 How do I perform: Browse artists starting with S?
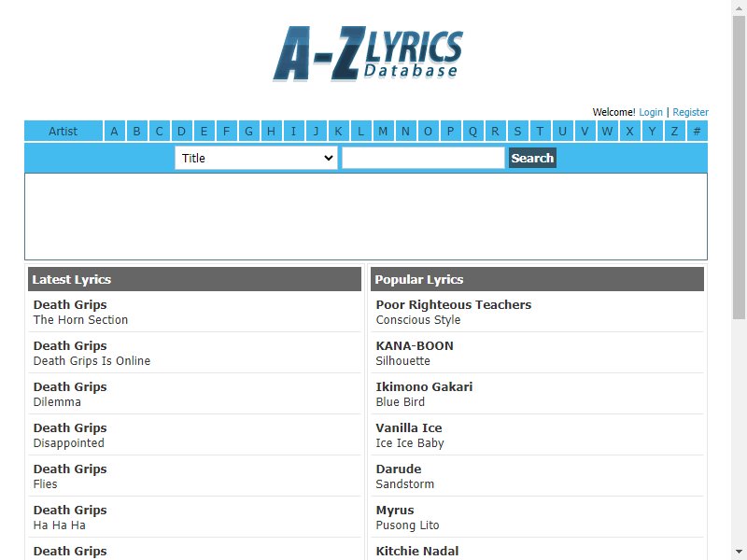point(517,132)
